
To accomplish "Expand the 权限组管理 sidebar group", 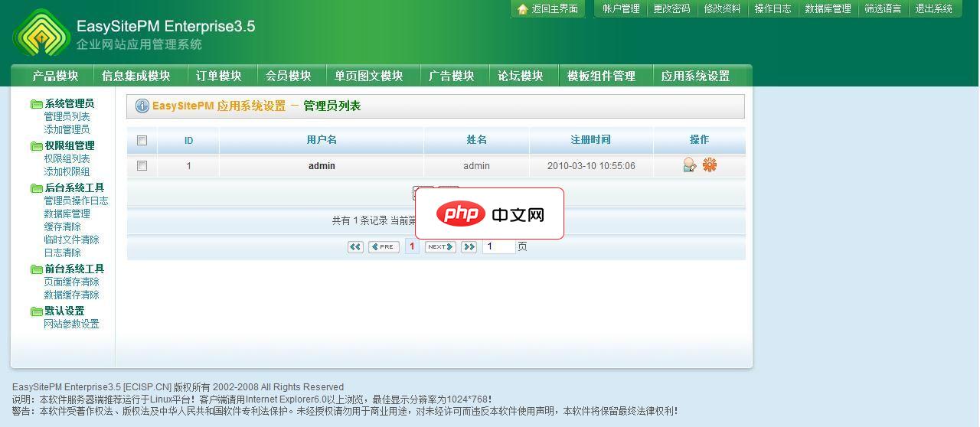I will coord(69,146).
